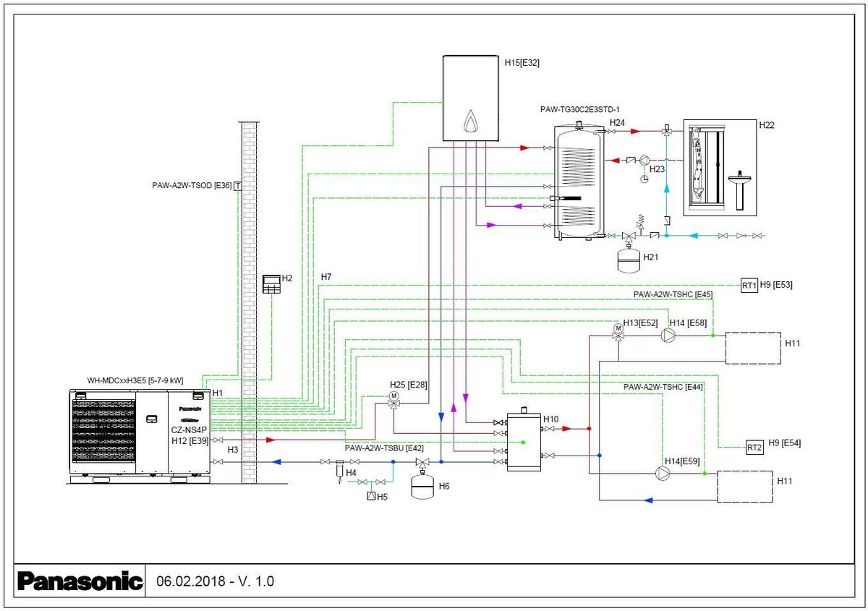Click the RT2 room thermostat box

click(754, 448)
